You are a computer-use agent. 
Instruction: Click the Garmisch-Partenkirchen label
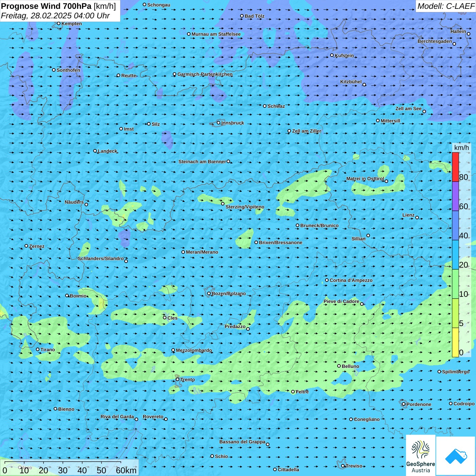[205, 74]
